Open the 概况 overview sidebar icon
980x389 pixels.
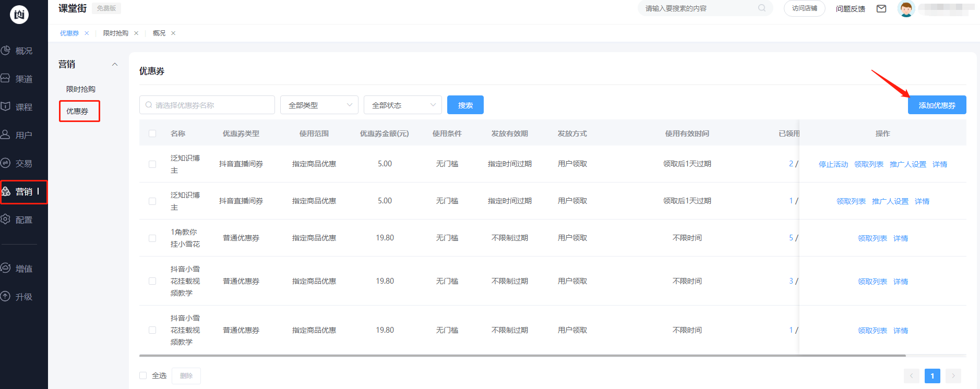point(5,51)
